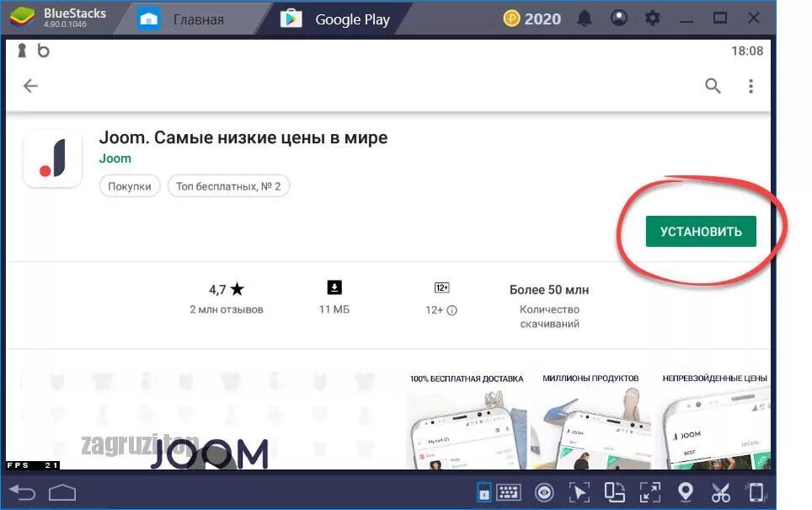Click the phone shake icon
Viewport: 812px width, 510px height.
(756, 492)
